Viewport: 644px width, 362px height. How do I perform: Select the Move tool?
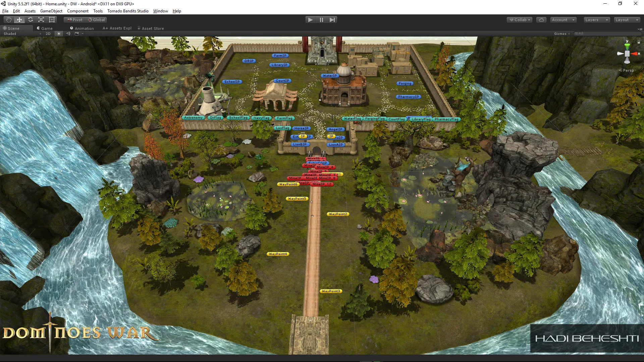19,20
